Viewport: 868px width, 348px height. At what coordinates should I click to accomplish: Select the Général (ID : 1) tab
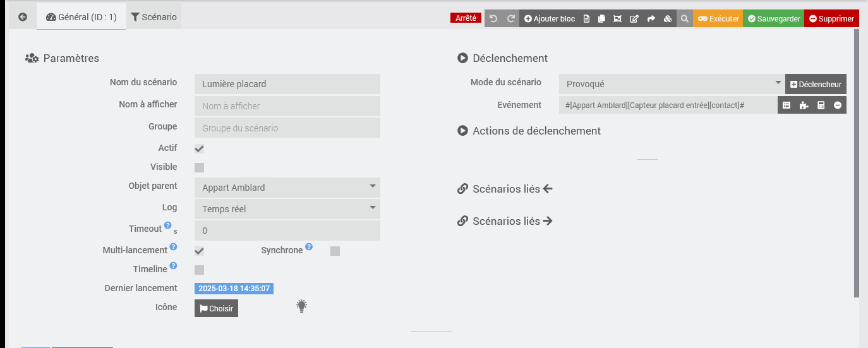tap(81, 17)
